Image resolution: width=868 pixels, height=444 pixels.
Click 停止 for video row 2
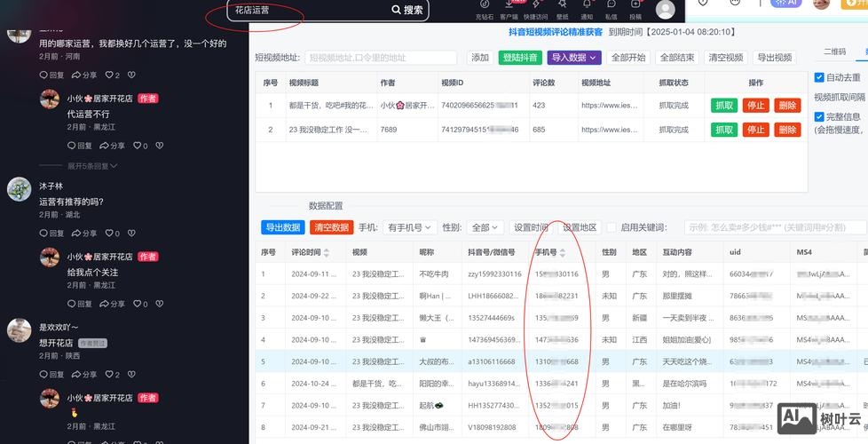(x=755, y=130)
